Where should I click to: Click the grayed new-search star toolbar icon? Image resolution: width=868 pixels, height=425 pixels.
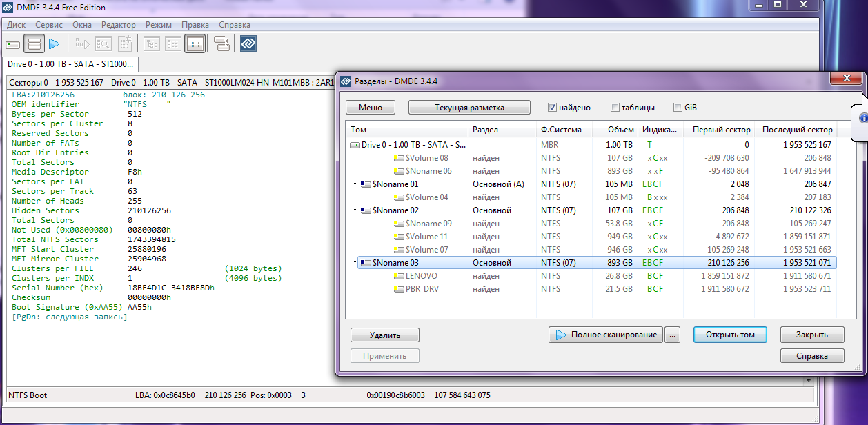(x=125, y=44)
